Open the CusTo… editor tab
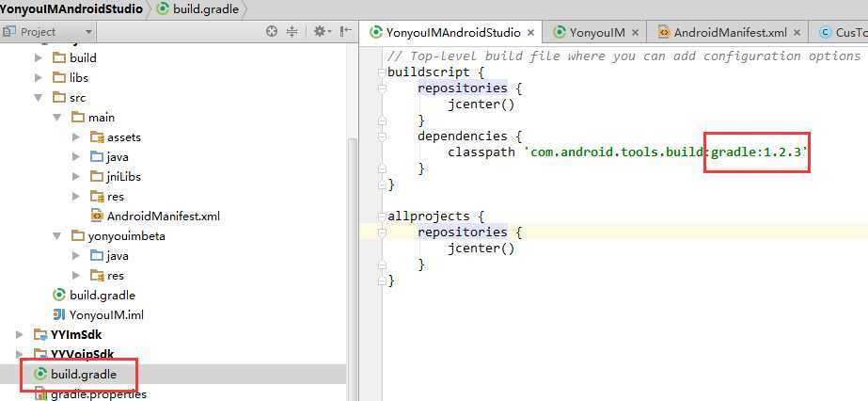The width and height of the screenshot is (868, 401). (844, 33)
